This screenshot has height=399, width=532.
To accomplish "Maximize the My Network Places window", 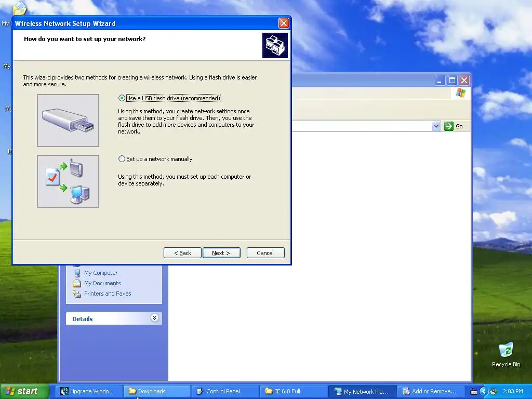I will point(452,81).
